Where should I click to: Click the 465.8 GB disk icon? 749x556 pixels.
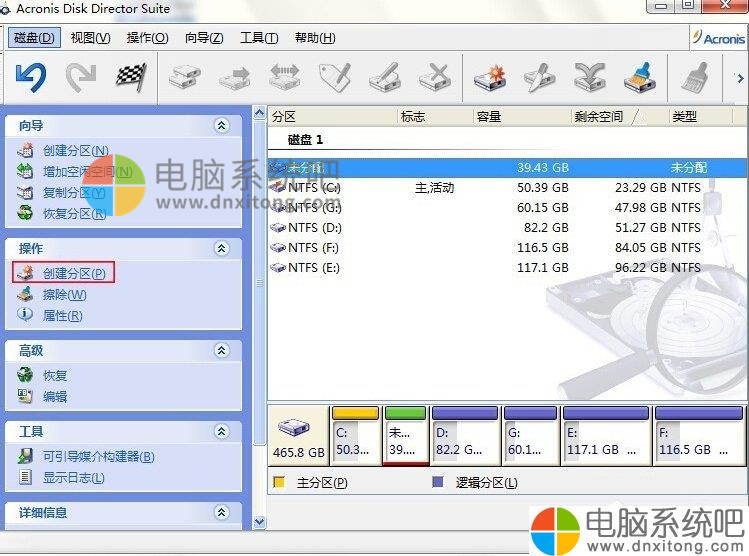[x=294, y=427]
